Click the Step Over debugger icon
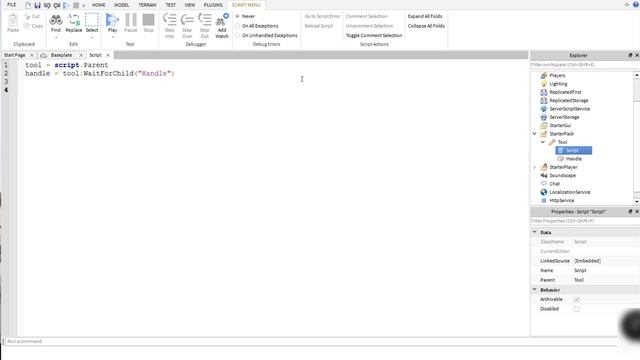This screenshot has height=360, width=640. [x=187, y=19]
